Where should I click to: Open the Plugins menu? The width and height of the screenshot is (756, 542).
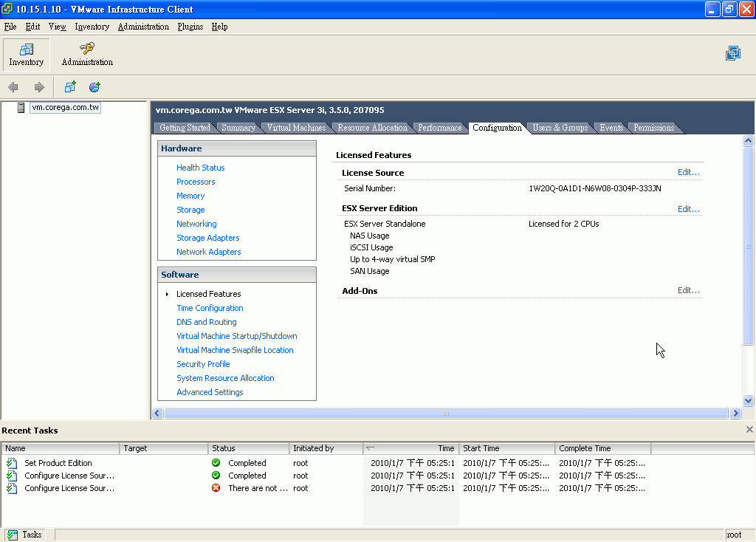click(190, 27)
